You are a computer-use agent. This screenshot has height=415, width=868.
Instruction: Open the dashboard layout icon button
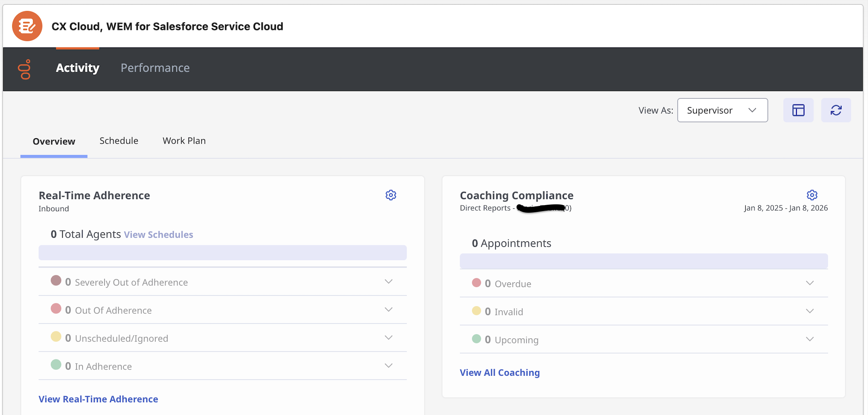798,110
